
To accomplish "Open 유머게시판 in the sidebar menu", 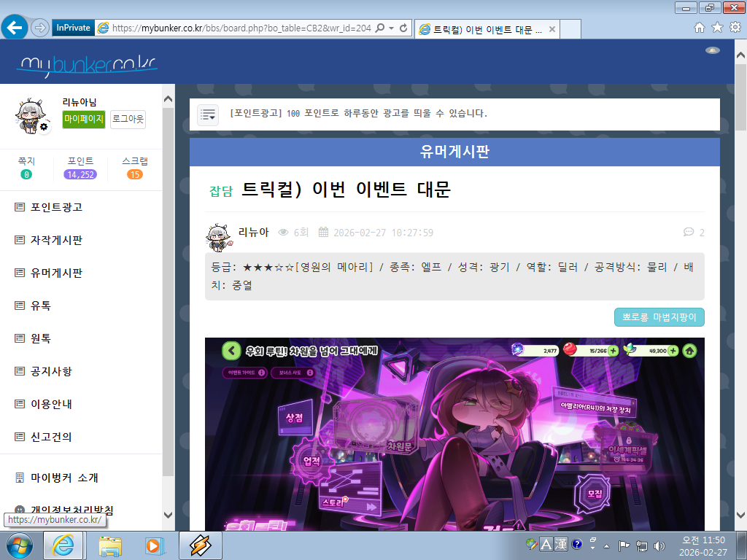I will click(56, 273).
